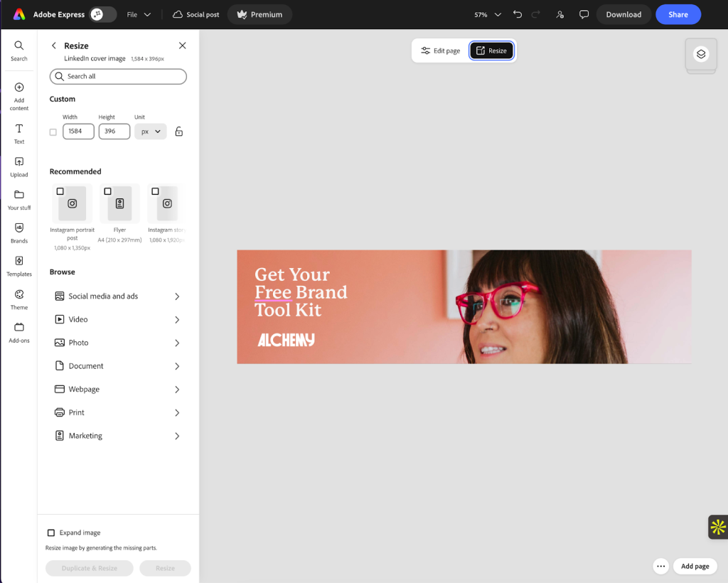The image size is (728, 583).
Task: Expand the Video category
Action: point(117,319)
